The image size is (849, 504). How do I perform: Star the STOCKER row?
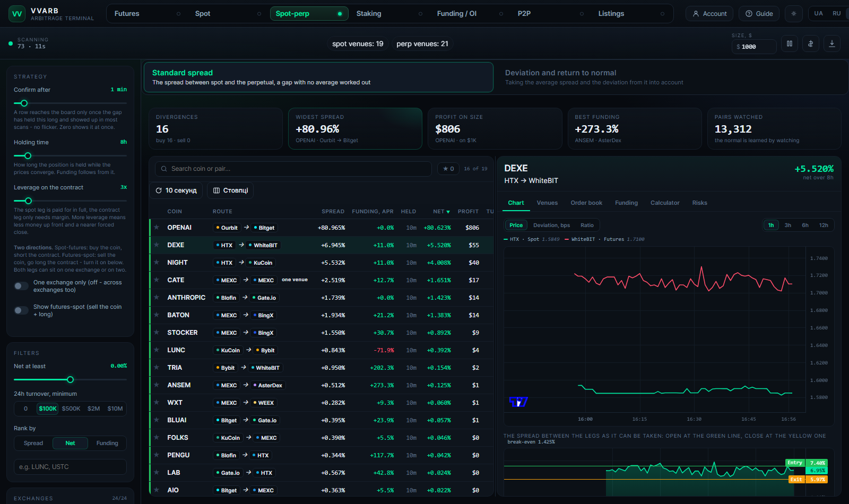click(157, 332)
